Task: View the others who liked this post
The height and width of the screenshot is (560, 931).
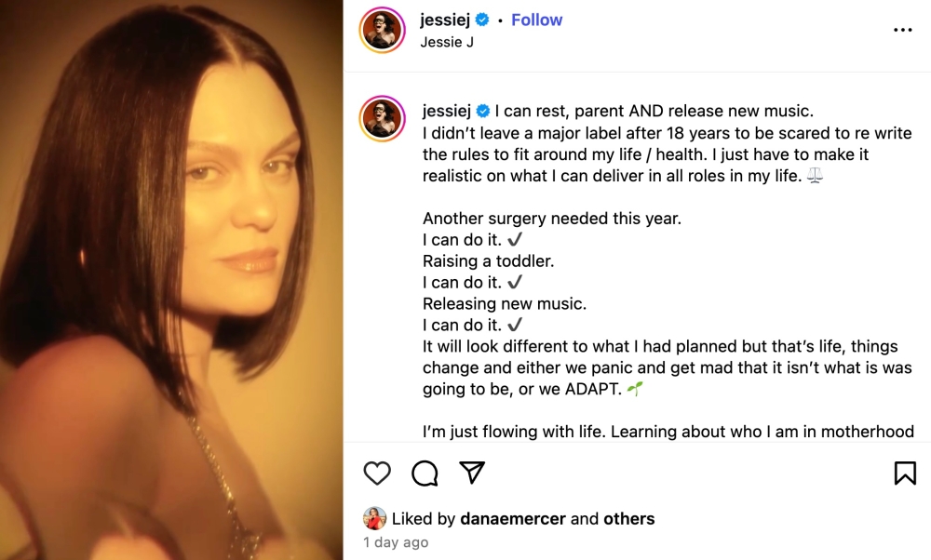Action: point(628,519)
